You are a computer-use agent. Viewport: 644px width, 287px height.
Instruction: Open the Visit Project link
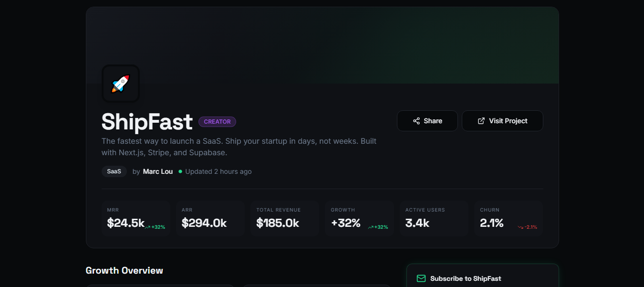[x=502, y=121]
